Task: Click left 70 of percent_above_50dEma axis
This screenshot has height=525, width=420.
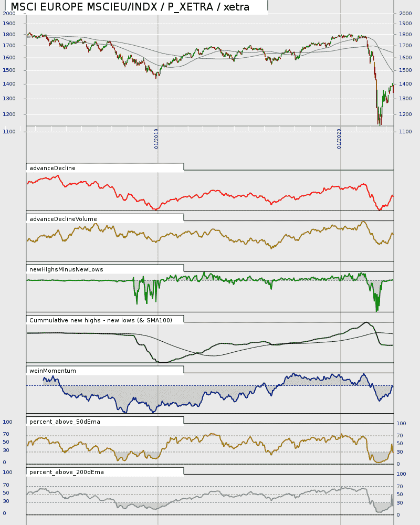Action: [x=6, y=434]
